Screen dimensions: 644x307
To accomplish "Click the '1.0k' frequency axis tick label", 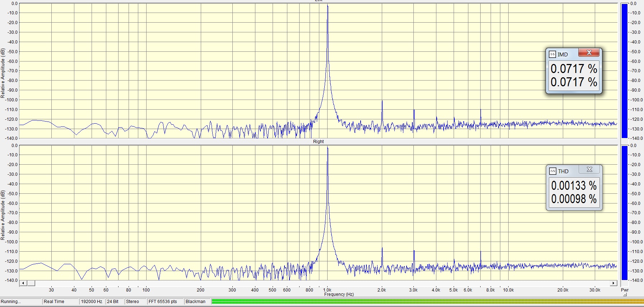I will [327, 290].
